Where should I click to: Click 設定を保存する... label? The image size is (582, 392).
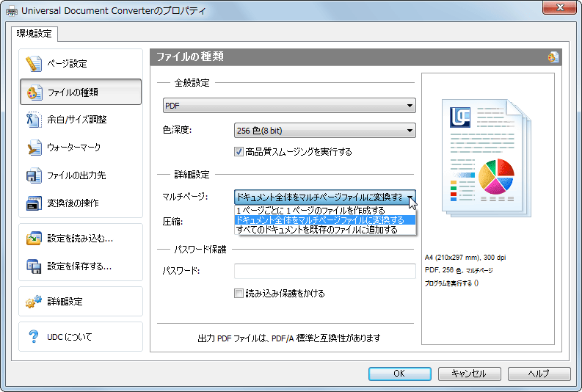pos(79,266)
